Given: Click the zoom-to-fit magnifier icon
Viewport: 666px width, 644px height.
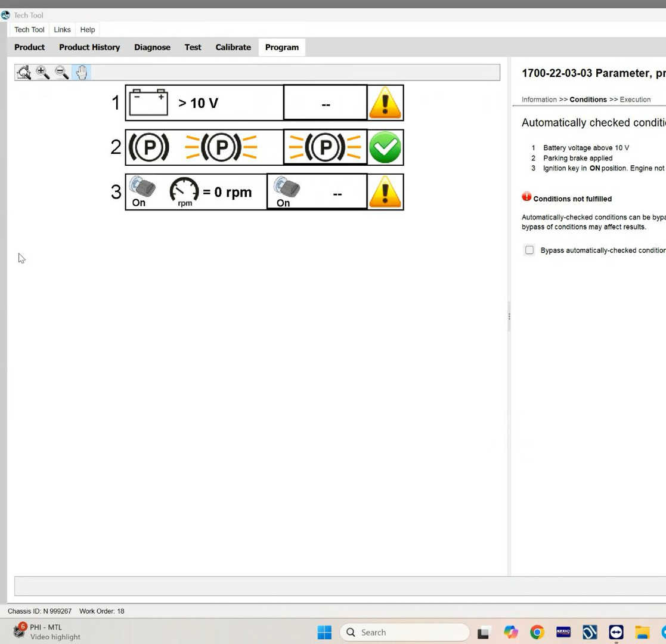Looking at the screenshot, I should [24, 73].
